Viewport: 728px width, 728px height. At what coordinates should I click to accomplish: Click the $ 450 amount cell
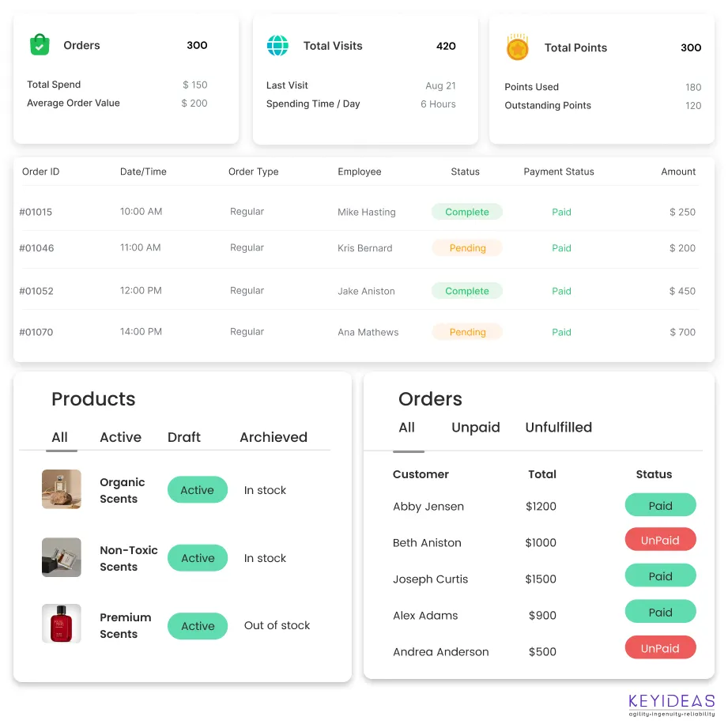(x=682, y=291)
